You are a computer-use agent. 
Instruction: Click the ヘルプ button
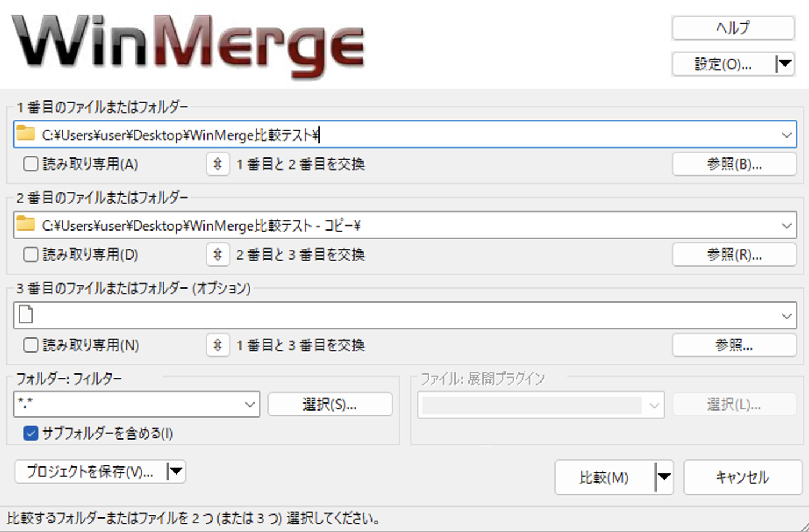tap(732, 28)
